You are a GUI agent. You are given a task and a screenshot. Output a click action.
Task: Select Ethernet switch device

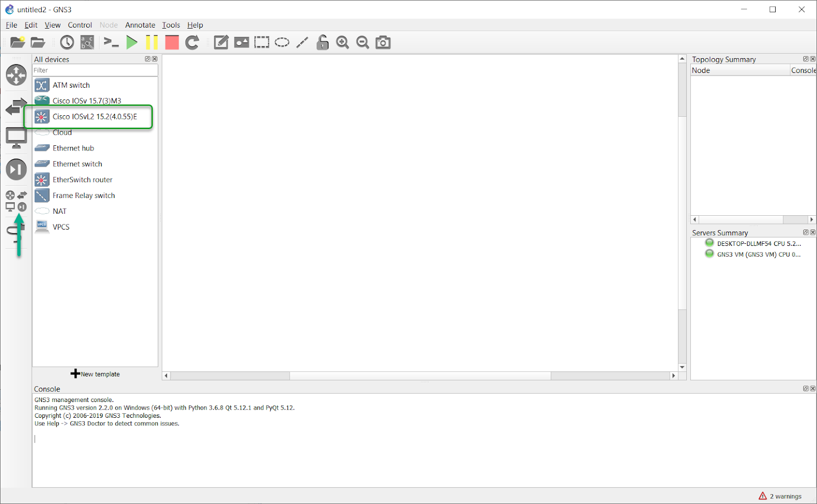click(95, 164)
